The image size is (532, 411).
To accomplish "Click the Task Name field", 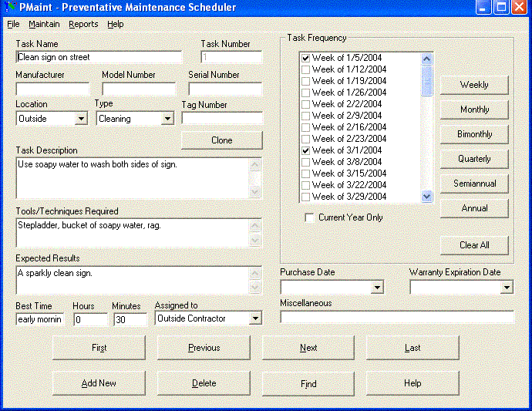I will pos(99,57).
